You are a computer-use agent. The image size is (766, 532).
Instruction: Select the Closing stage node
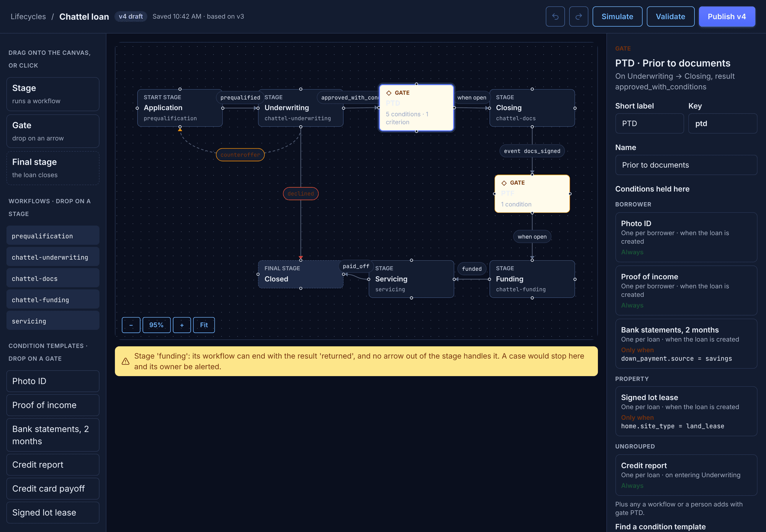(x=532, y=108)
